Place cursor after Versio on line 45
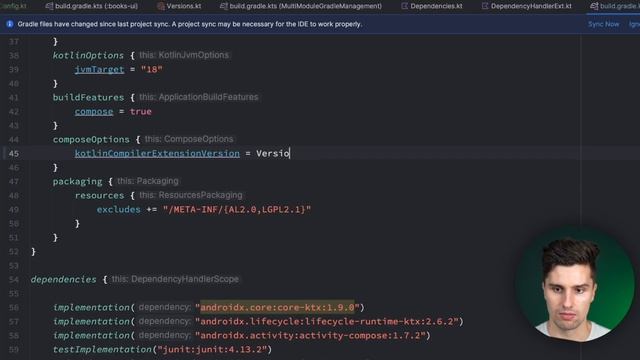This screenshot has width=640, height=360. 290,153
